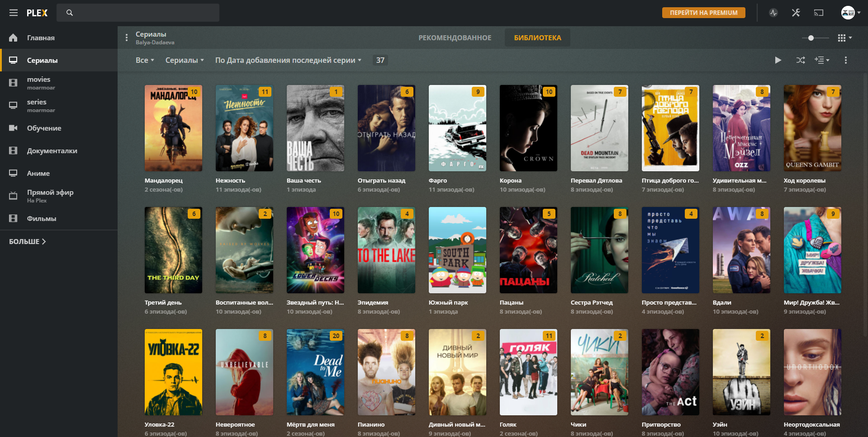Open the library toolbar three-dot menu
This screenshot has width=868, height=437.
coord(845,60)
